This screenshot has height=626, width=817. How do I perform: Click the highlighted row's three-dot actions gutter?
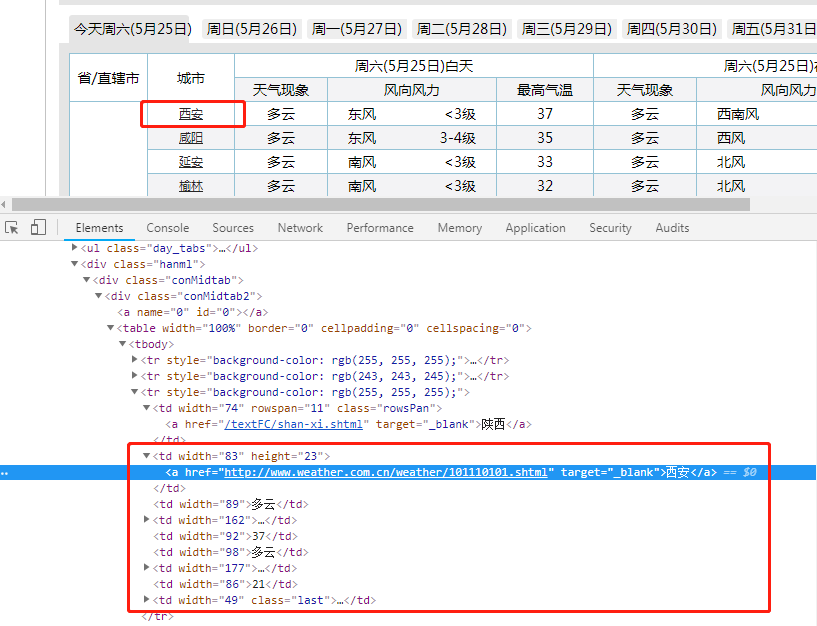tap(5, 473)
